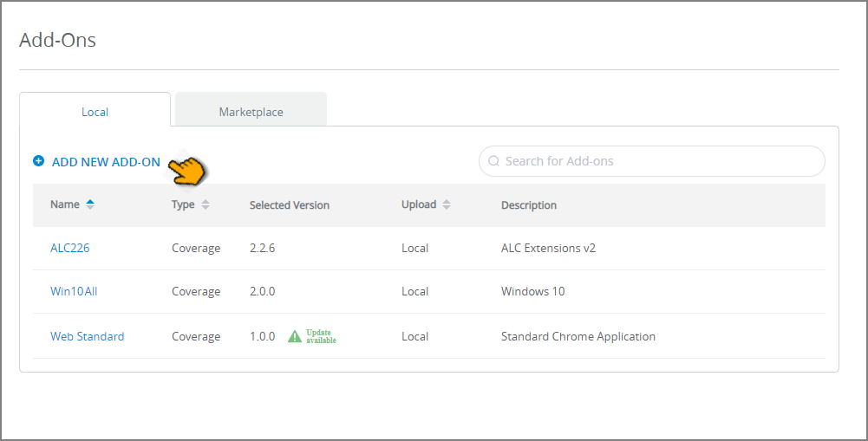This screenshot has height=441, width=868.
Task: Click ADD NEW ADD-ON link
Action: [106, 162]
